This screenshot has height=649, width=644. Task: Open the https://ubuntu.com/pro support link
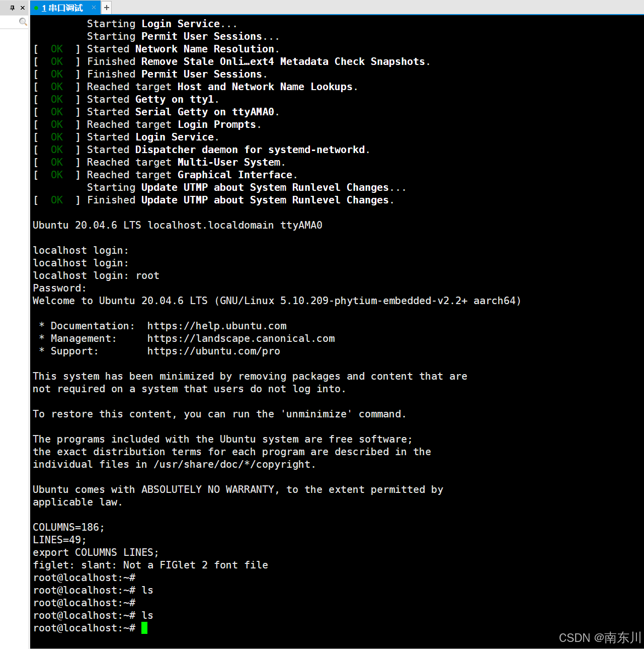pyautogui.click(x=214, y=351)
